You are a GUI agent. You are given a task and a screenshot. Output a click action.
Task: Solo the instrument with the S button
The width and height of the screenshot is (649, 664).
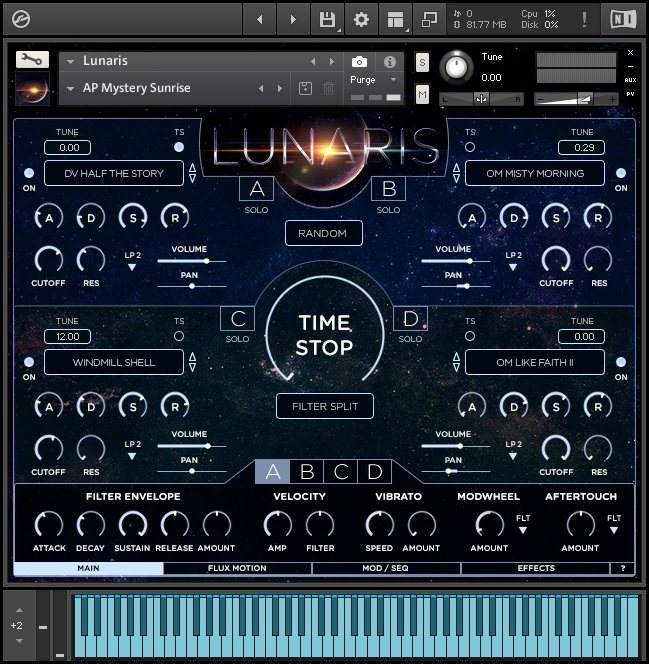pos(422,63)
